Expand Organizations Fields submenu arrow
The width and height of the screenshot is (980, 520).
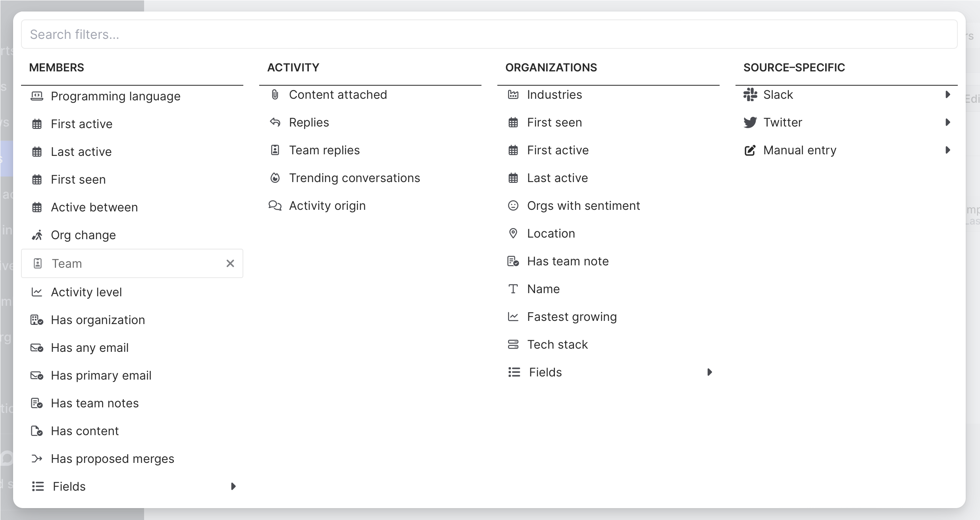(710, 372)
